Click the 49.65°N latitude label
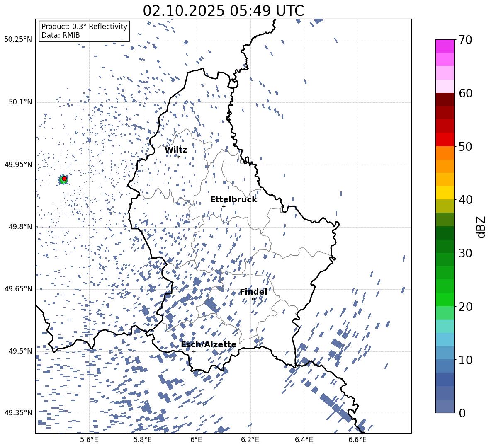 click(x=18, y=288)
